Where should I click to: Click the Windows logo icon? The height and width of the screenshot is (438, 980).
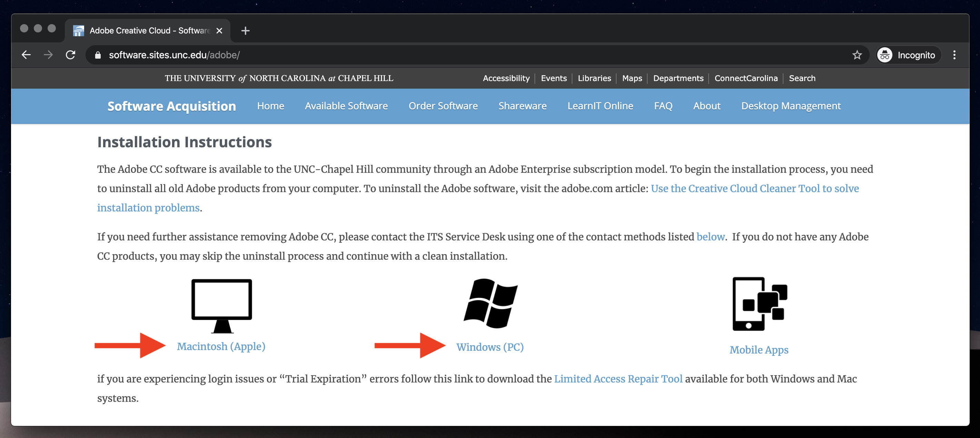click(x=490, y=304)
